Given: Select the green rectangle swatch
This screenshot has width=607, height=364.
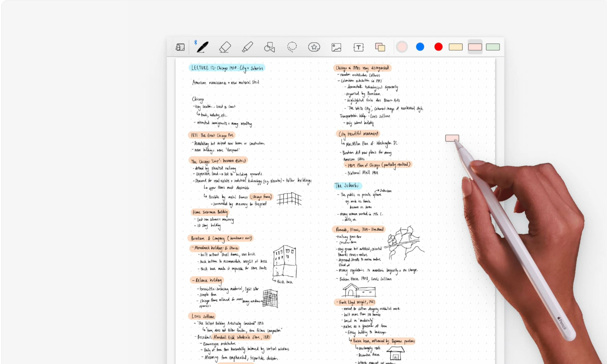Looking at the screenshot, I should (x=493, y=47).
